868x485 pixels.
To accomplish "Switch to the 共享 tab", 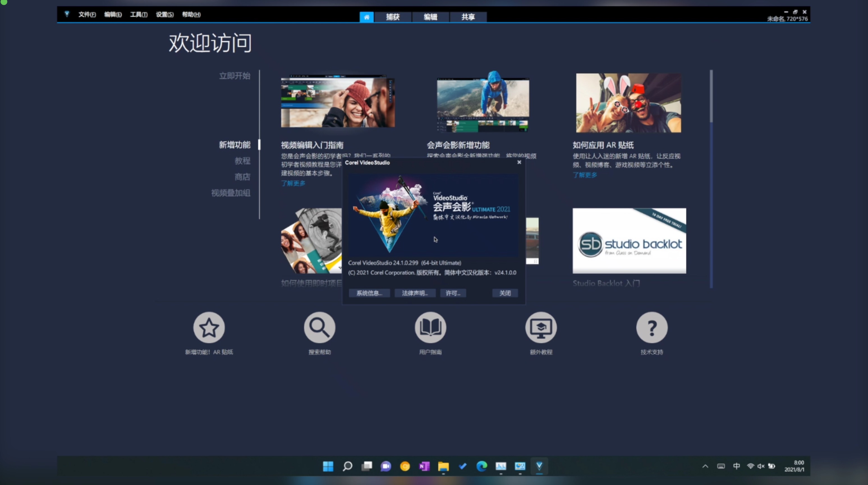I will click(468, 17).
